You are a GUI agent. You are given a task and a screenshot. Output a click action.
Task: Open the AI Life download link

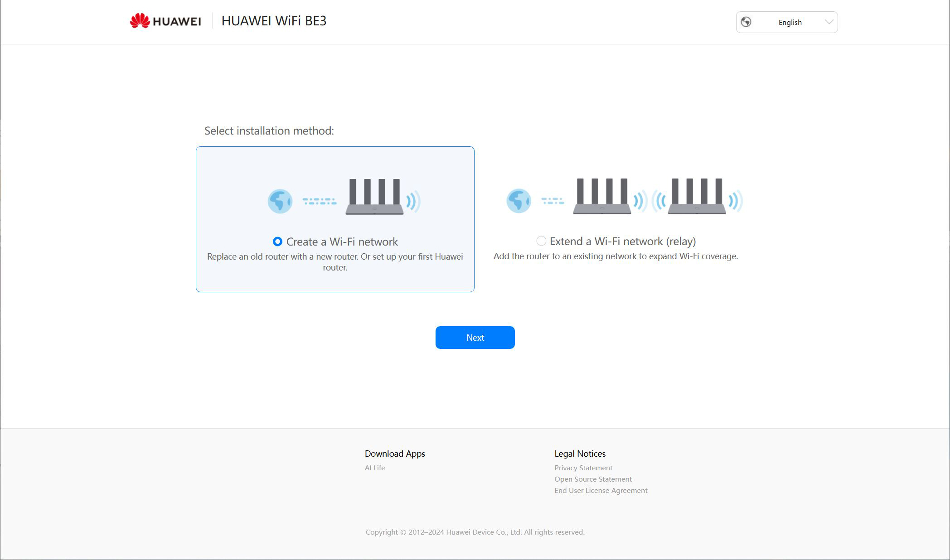(x=375, y=468)
